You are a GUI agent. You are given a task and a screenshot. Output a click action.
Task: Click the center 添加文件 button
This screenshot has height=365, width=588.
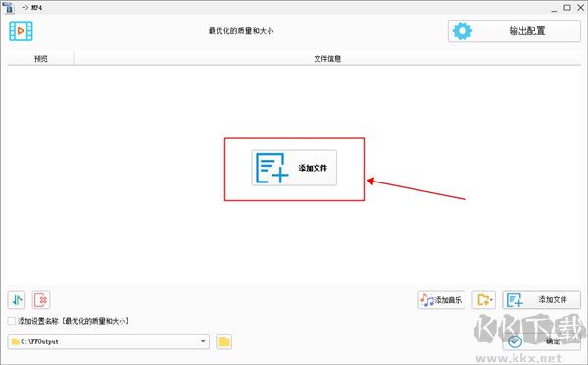click(x=294, y=168)
